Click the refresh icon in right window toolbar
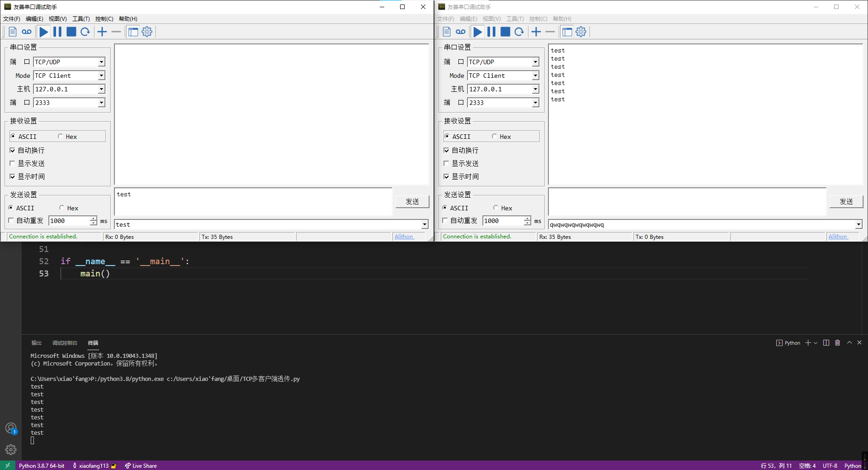The height and width of the screenshot is (470, 868). (x=519, y=32)
